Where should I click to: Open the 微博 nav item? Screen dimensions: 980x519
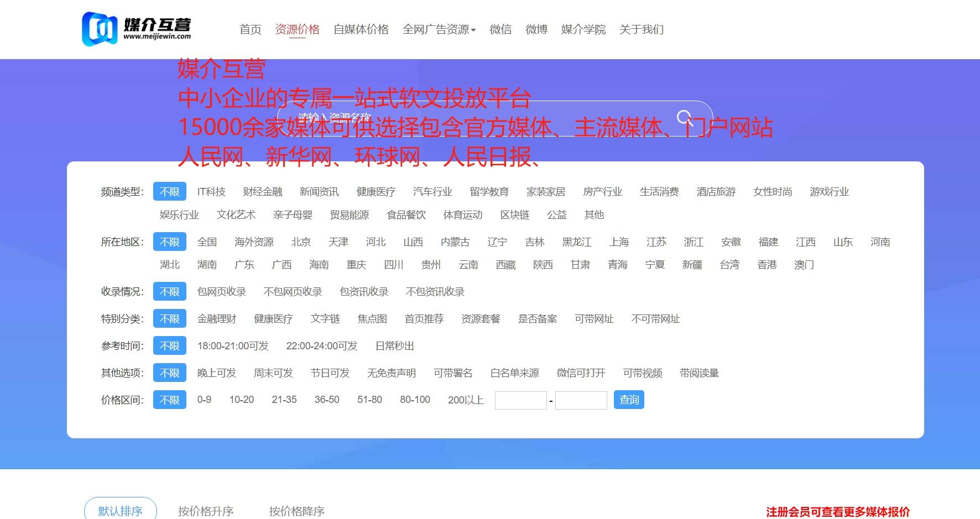(x=536, y=29)
